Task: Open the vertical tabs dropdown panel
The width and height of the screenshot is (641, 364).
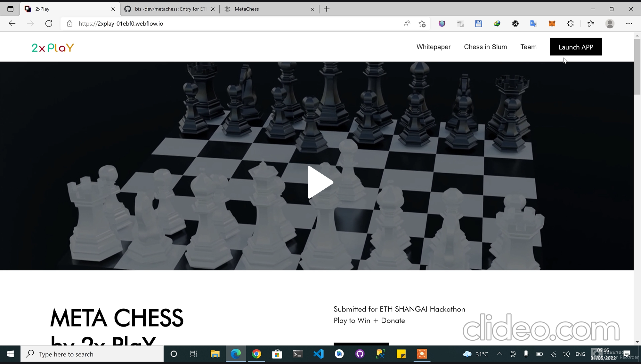Action: pyautogui.click(x=10, y=9)
